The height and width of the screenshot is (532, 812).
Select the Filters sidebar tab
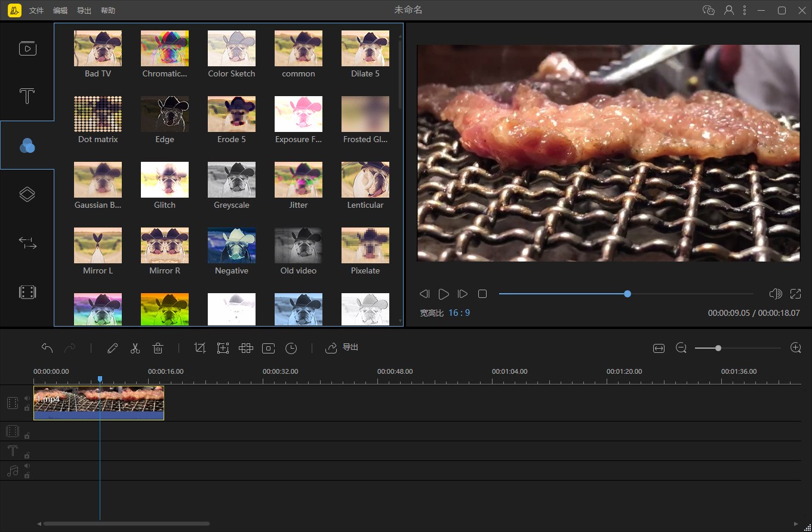(x=27, y=145)
